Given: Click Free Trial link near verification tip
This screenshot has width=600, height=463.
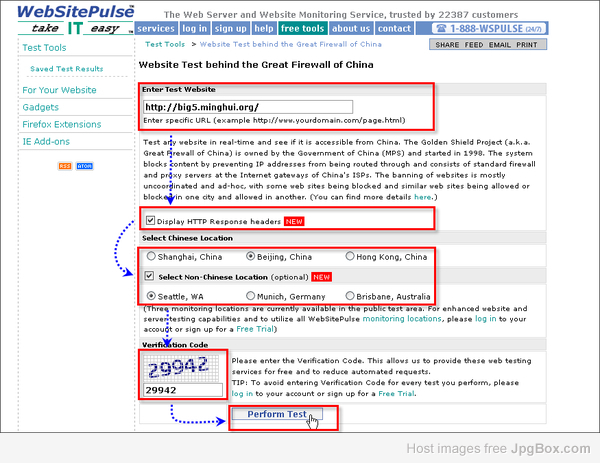Looking at the screenshot, I should [x=396, y=394].
